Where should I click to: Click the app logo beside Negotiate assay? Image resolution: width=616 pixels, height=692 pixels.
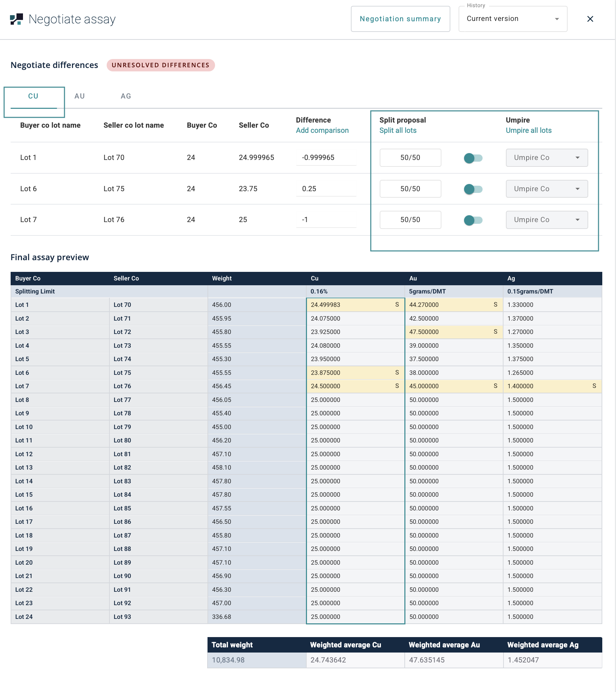point(16,19)
